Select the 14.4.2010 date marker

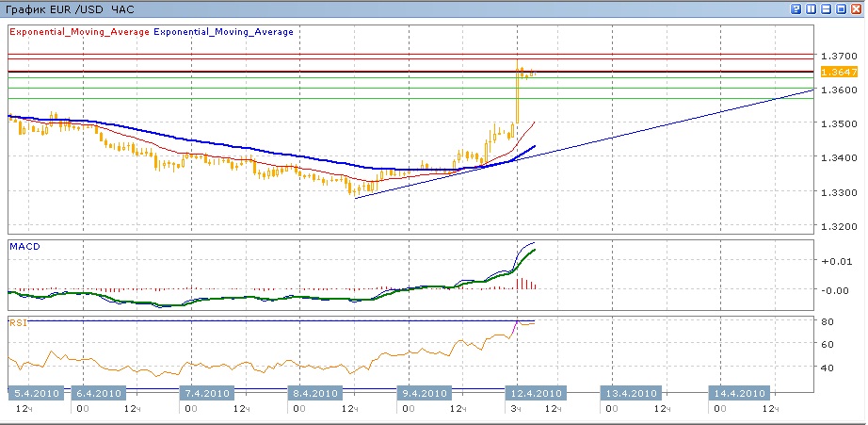pyautogui.click(x=740, y=393)
